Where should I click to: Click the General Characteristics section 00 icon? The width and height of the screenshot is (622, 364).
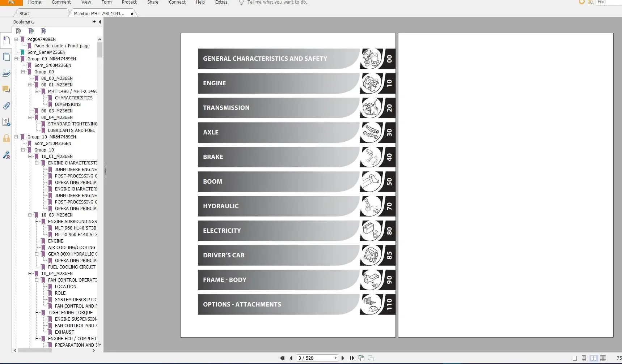[x=372, y=59]
